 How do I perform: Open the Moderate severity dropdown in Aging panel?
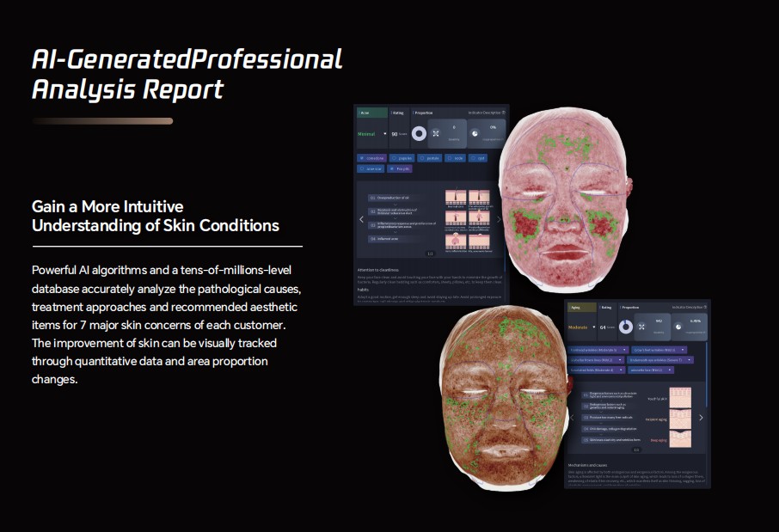coord(582,327)
